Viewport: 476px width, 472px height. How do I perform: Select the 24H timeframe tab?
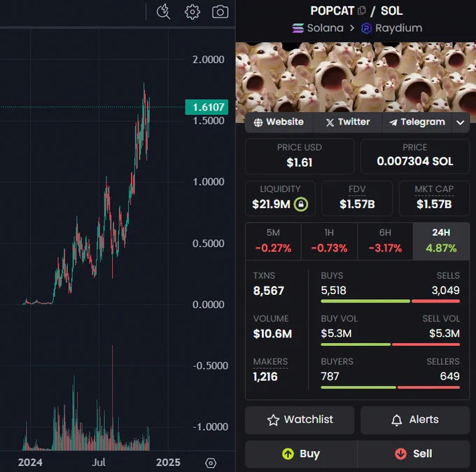[441, 241]
